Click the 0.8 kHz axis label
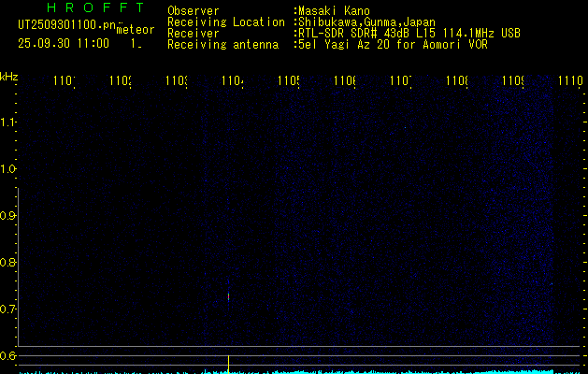This screenshot has height=374, width=588. tap(7, 262)
